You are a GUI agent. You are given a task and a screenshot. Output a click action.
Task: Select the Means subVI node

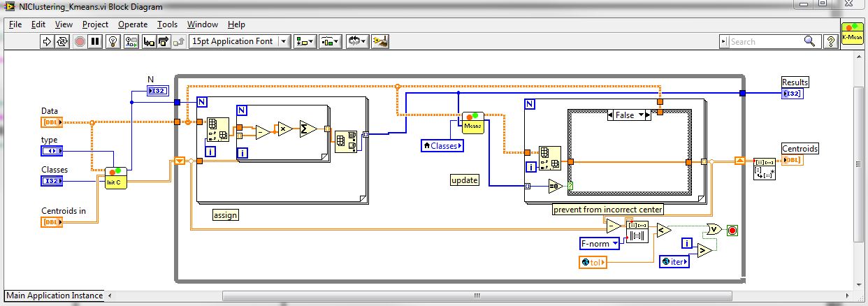click(473, 122)
